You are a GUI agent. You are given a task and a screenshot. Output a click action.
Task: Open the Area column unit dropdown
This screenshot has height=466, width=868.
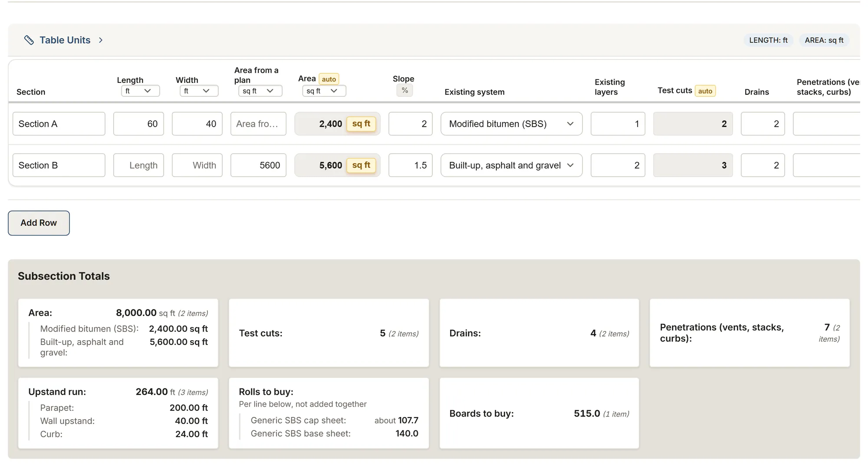(324, 91)
